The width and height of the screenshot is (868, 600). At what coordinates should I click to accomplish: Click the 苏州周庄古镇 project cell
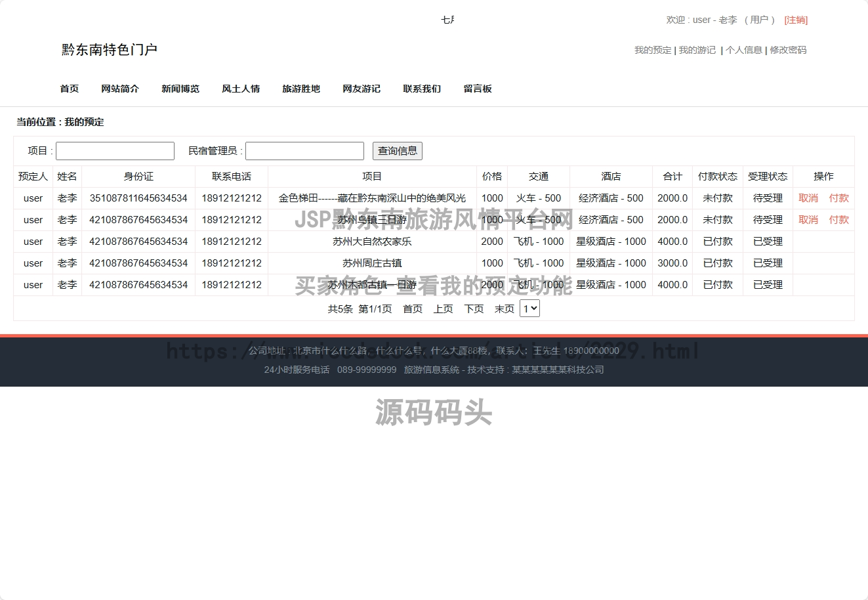click(372, 263)
